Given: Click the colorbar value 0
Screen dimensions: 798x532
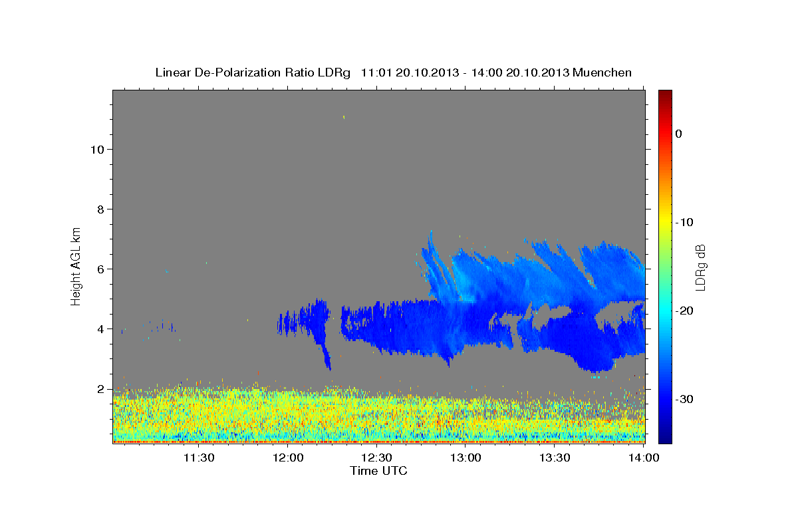Looking at the screenshot, I should (679, 134).
